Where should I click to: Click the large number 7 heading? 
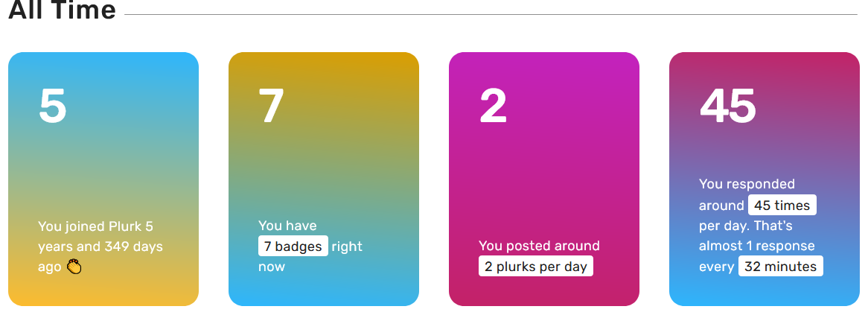click(x=271, y=106)
